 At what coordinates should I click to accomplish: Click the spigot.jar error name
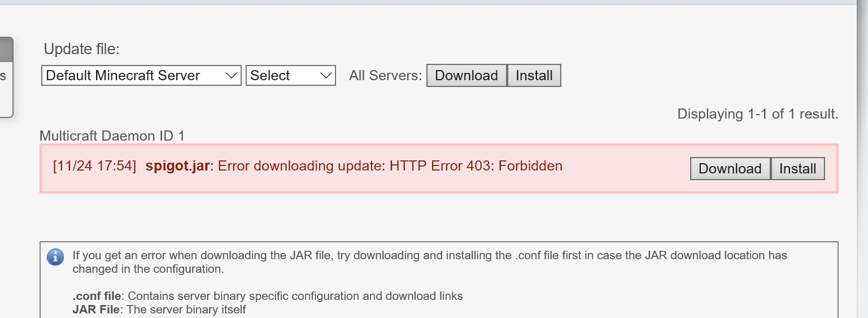tap(177, 166)
